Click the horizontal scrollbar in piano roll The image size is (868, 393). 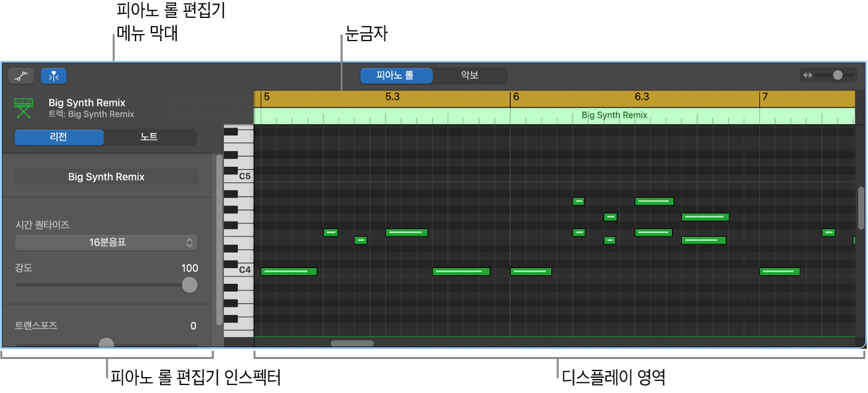coord(352,343)
